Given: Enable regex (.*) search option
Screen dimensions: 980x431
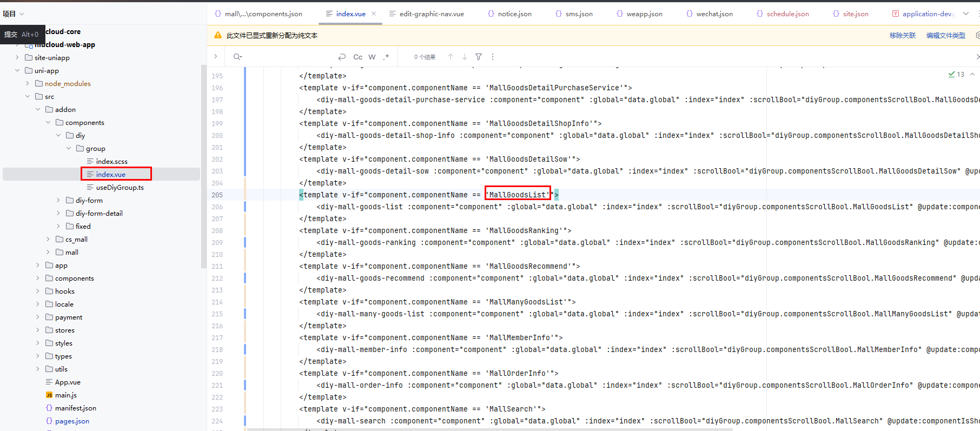Looking at the screenshot, I should pos(386,57).
